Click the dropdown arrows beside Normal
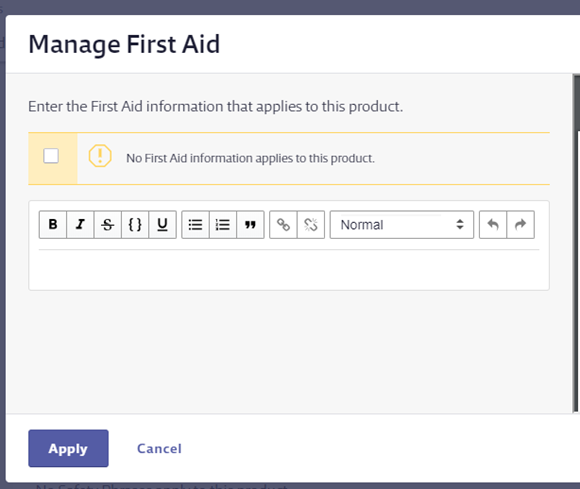The height and width of the screenshot is (489, 580). pos(460,224)
